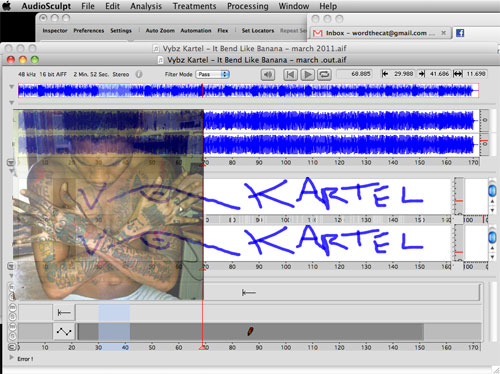Open the Analysis menu

coord(146,6)
